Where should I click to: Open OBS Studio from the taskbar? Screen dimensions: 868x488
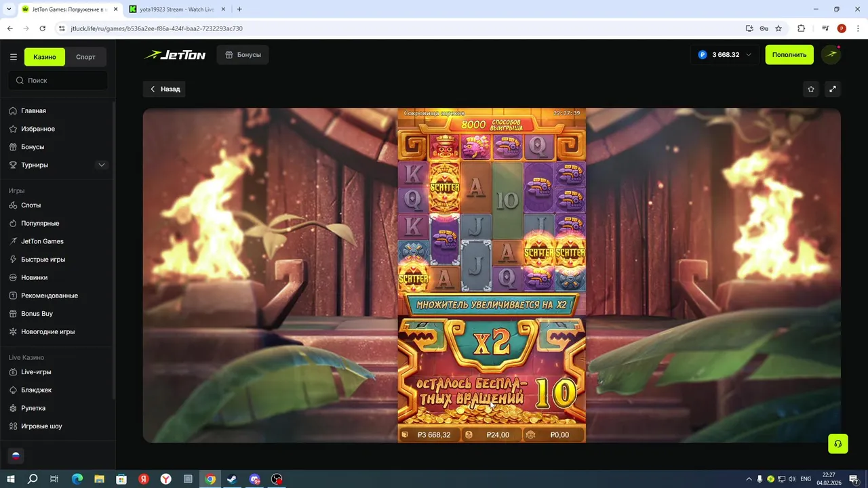(277, 479)
